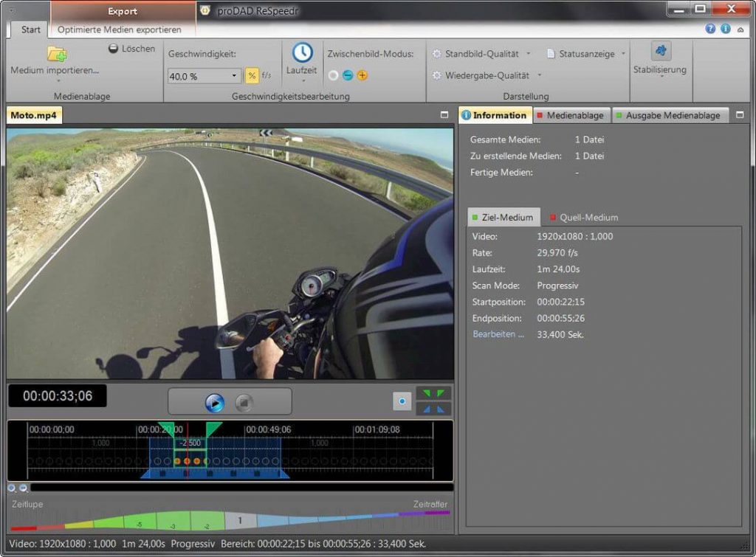Click the Standbild-Qualität gear icon
This screenshot has width=756, height=557.
click(437, 54)
